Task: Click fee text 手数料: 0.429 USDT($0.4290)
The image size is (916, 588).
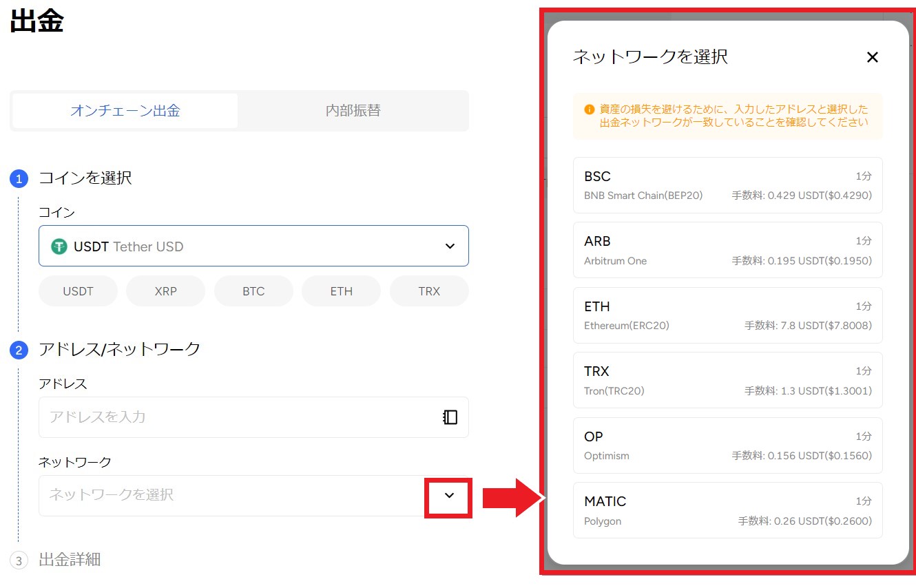Action: [802, 196]
